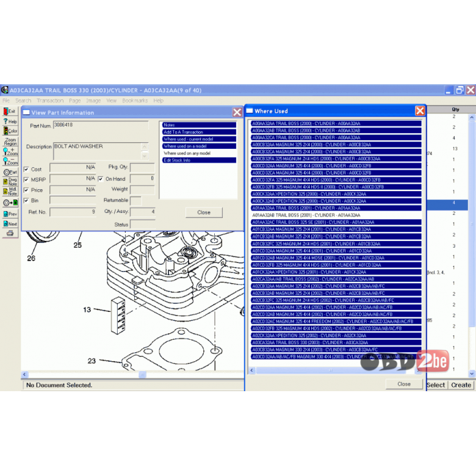Click the parts list vertical scrollbar thumb

472,224
